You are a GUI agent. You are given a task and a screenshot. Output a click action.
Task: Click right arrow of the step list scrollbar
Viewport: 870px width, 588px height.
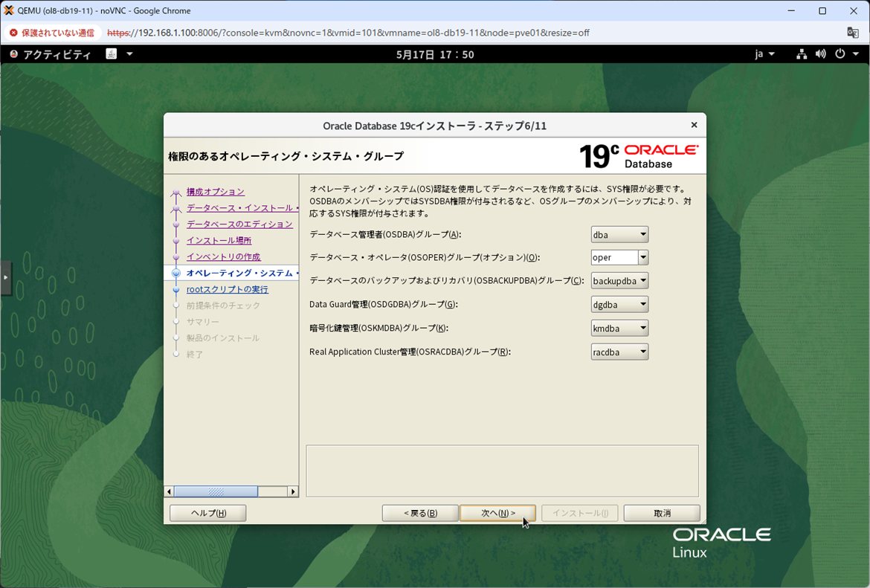click(x=293, y=491)
